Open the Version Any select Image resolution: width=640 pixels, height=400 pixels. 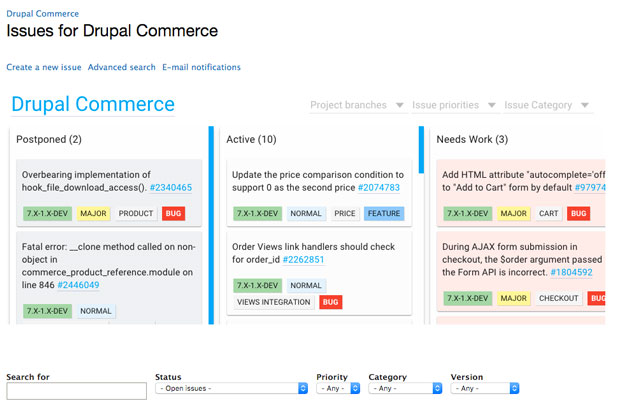[485, 388]
